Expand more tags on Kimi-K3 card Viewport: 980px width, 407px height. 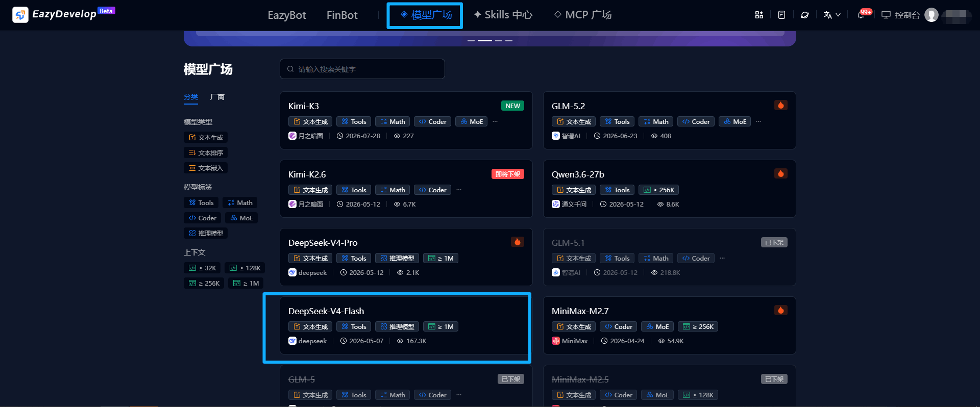pos(495,121)
